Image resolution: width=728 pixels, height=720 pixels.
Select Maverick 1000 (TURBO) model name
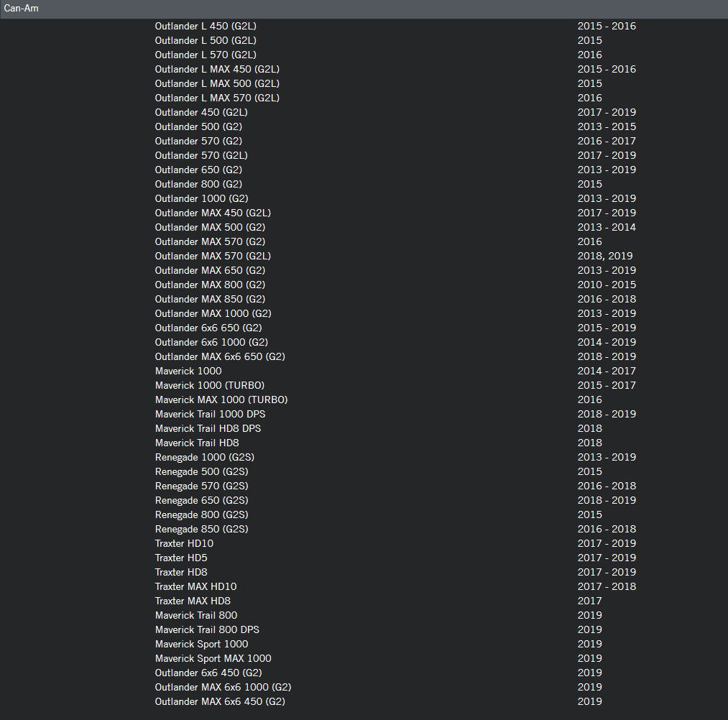(210, 386)
